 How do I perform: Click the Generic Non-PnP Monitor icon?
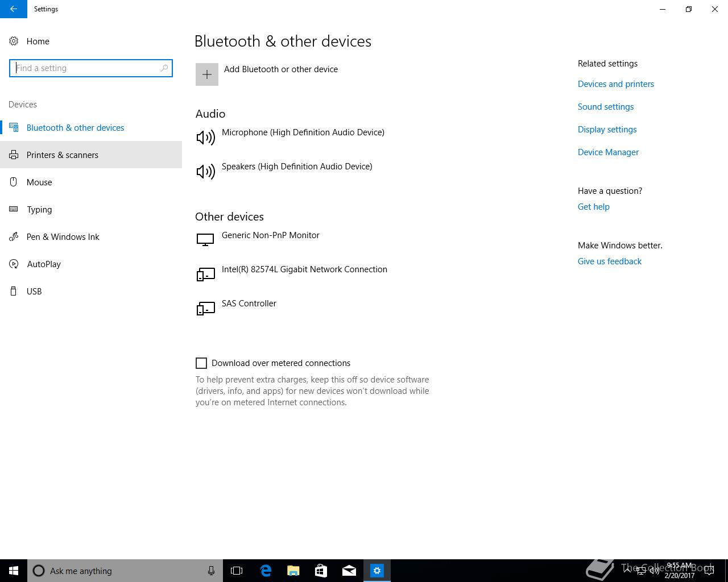click(205, 239)
